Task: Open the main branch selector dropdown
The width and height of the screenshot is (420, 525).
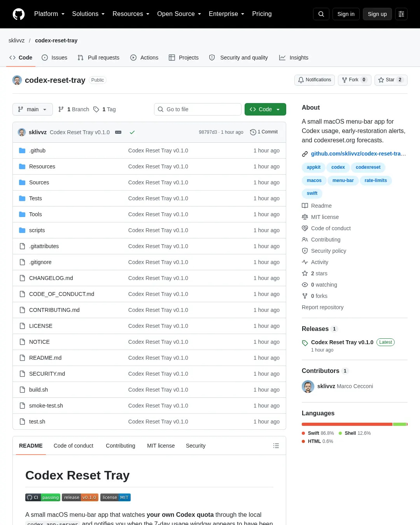Action: tap(32, 109)
